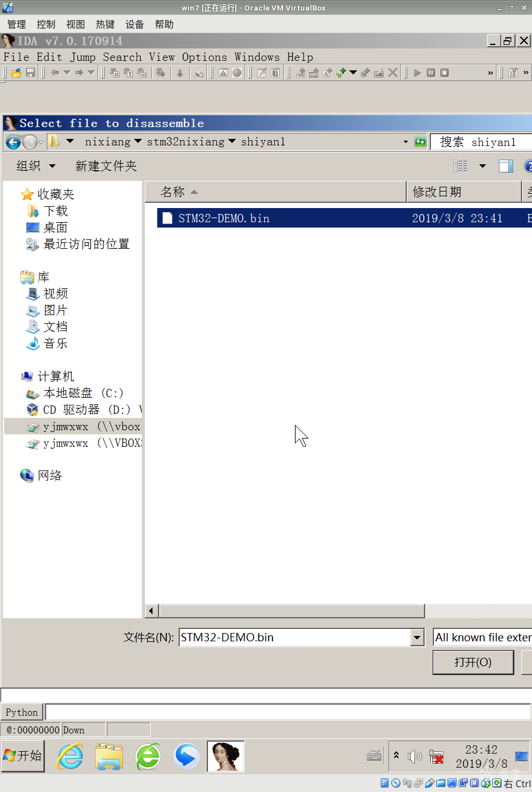The width and height of the screenshot is (532, 792).
Task: Select the STM32-DEMO.bin file
Action: pyautogui.click(x=344, y=218)
